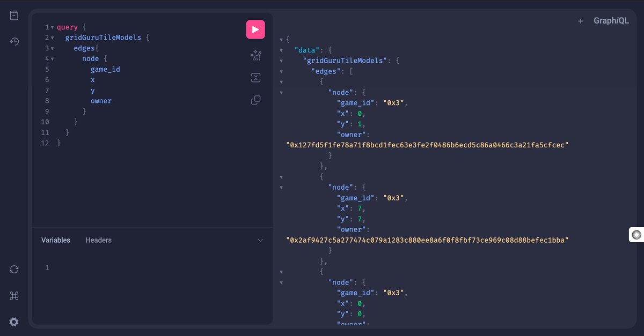
Task: Add a new query tab with the plus
Action: click(580, 20)
